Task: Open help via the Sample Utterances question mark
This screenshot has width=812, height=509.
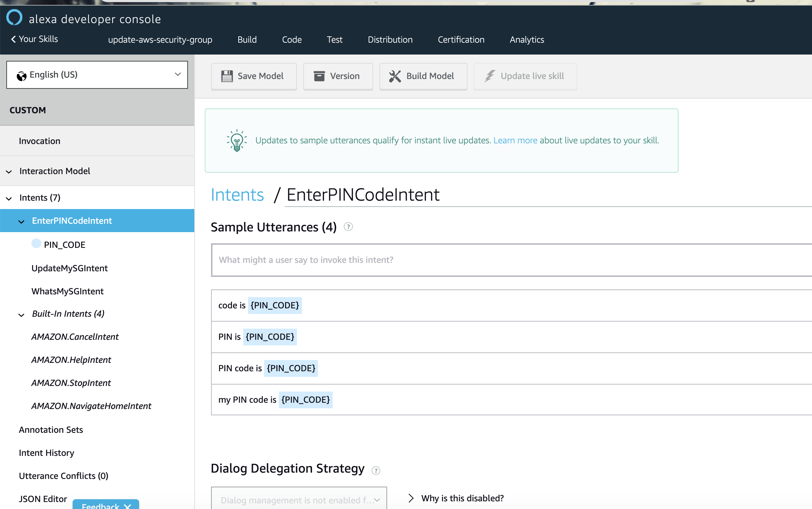Action: pos(348,227)
